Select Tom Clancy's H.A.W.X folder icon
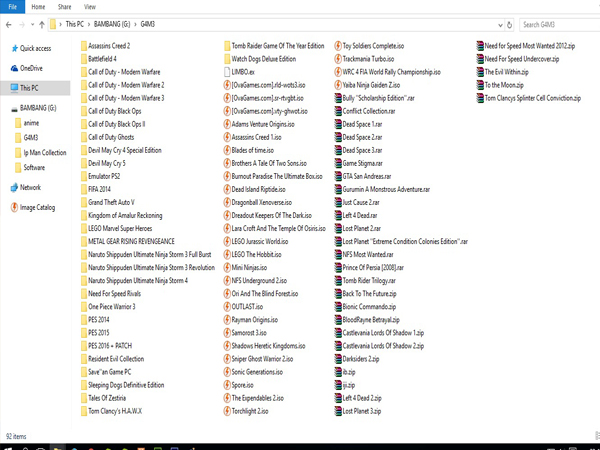Viewport: 600px width, 450px height. pyautogui.click(x=84, y=411)
